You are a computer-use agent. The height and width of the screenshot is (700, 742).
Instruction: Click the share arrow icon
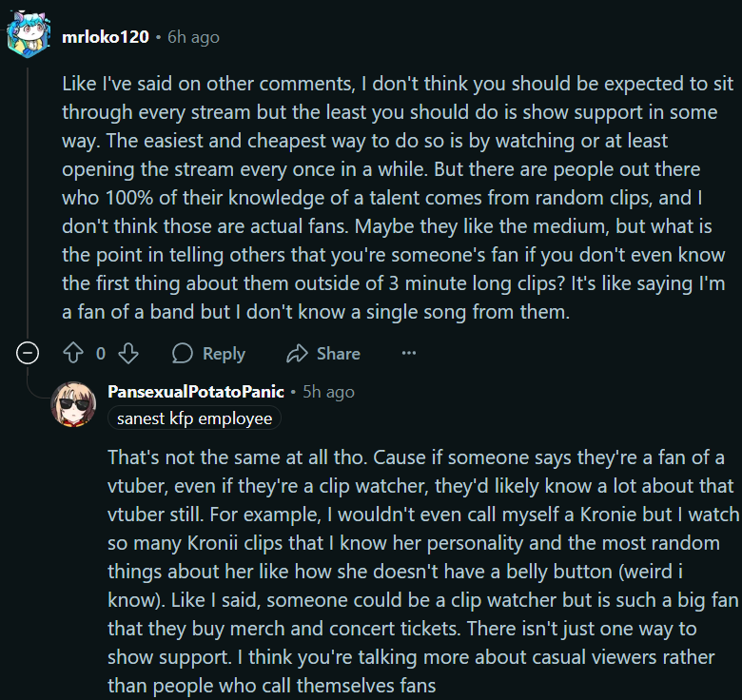pyautogui.click(x=297, y=353)
